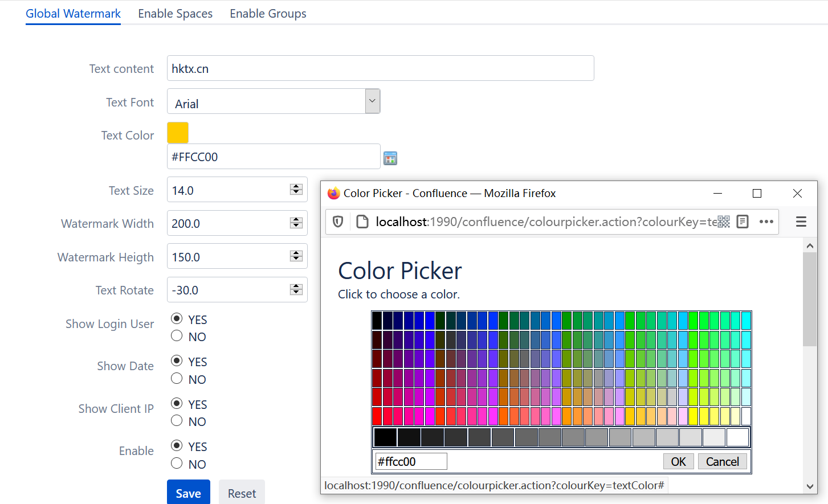Pick the white swatch in grayscale row
Viewport: 828px width, 504px height.
[737, 437]
